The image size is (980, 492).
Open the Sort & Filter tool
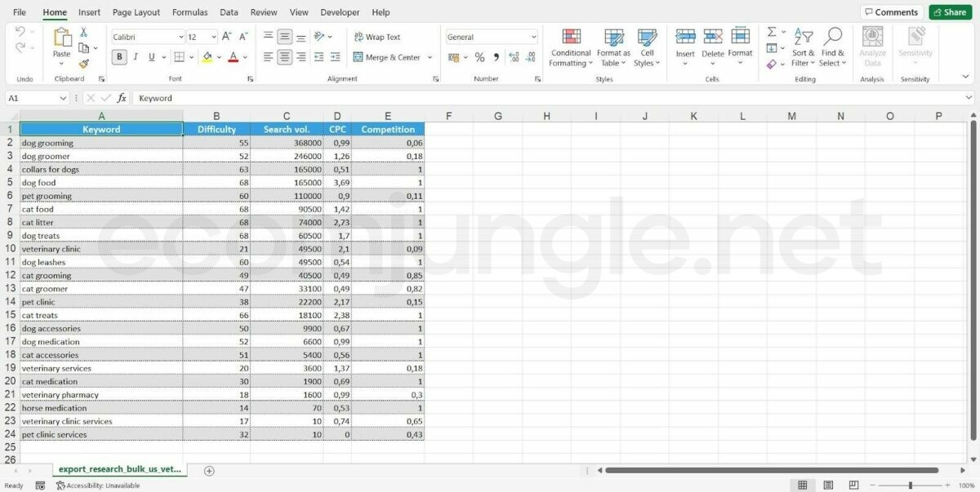pyautogui.click(x=804, y=47)
